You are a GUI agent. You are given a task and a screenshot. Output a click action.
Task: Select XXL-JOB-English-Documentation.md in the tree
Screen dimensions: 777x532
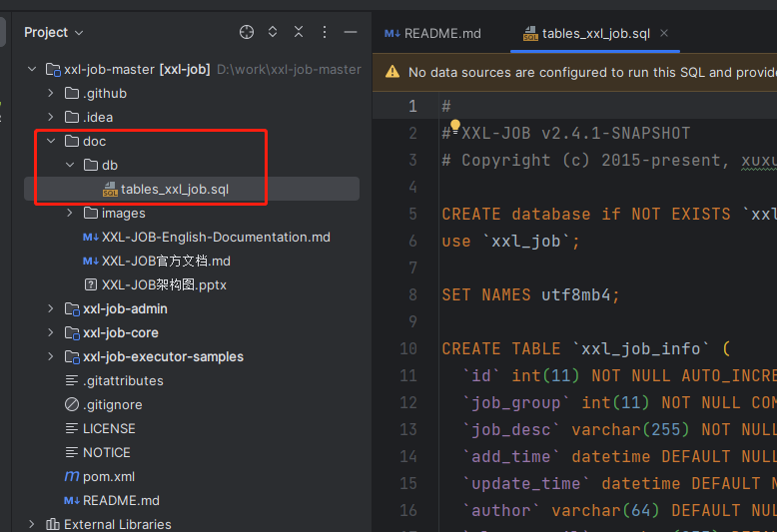click(216, 237)
